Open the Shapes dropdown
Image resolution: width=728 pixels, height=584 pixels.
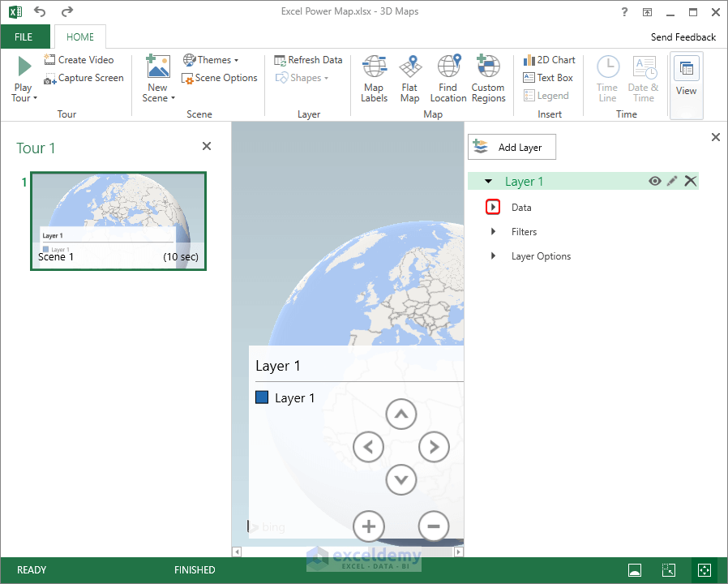coord(302,78)
